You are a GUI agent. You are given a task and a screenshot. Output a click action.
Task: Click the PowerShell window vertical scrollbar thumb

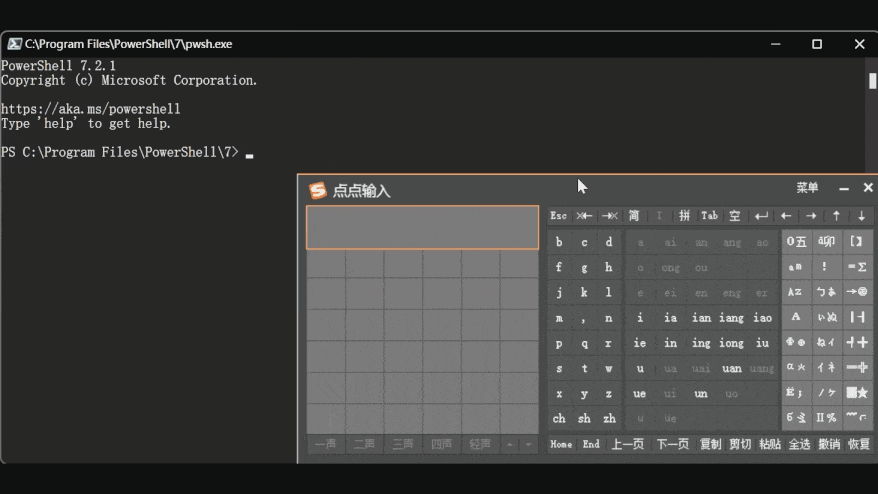point(872,81)
